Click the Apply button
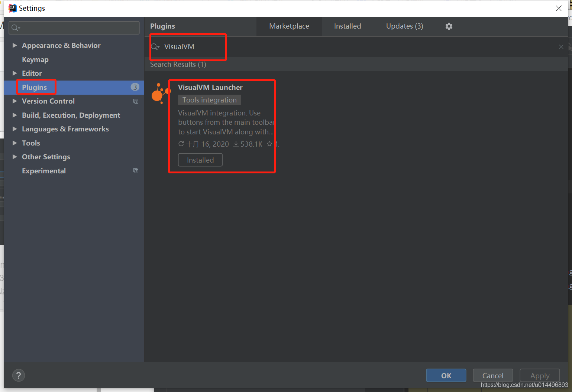 [x=540, y=375]
